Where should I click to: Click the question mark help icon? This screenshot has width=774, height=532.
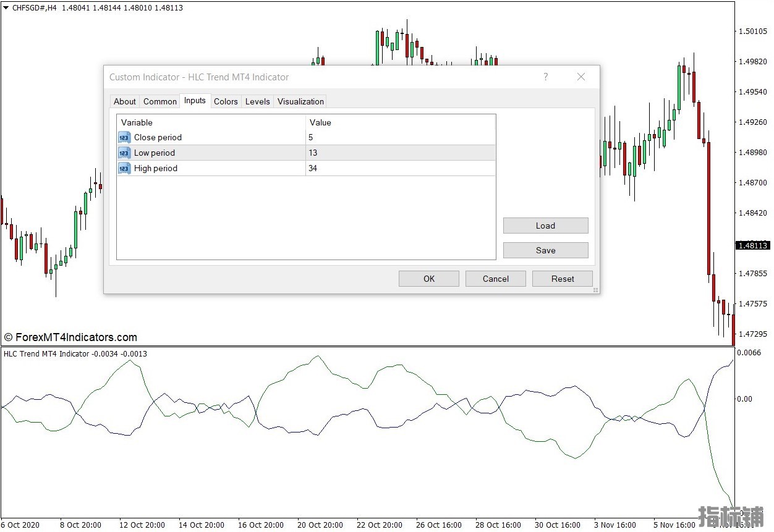(x=545, y=77)
